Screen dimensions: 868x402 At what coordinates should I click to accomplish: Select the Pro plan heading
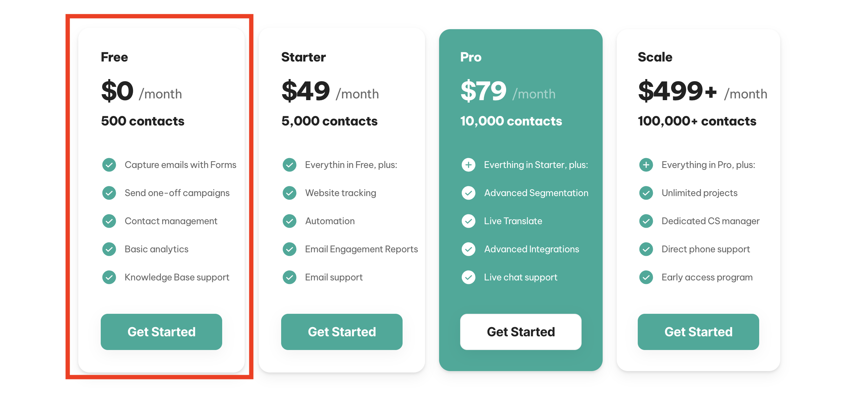pyautogui.click(x=471, y=57)
